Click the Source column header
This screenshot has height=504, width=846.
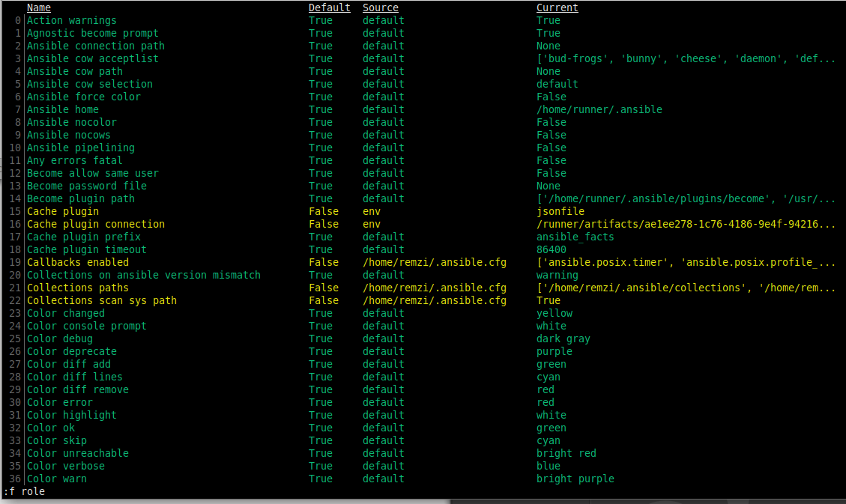[380, 7]
